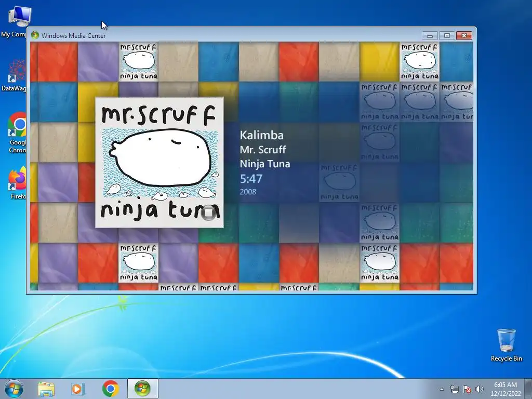Minimize the Windows Media Center window
532x399 pixels.
pos(430,36)
